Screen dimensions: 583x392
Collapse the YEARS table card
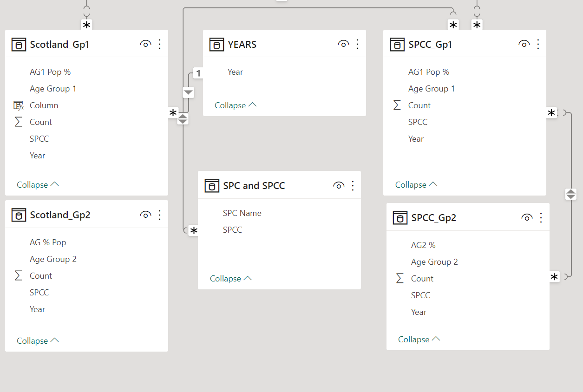point(236,105)
